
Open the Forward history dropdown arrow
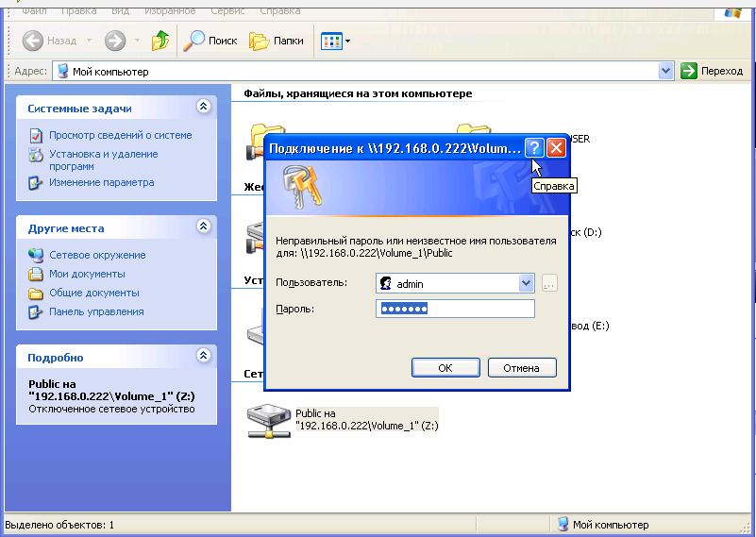pos(138,41)
